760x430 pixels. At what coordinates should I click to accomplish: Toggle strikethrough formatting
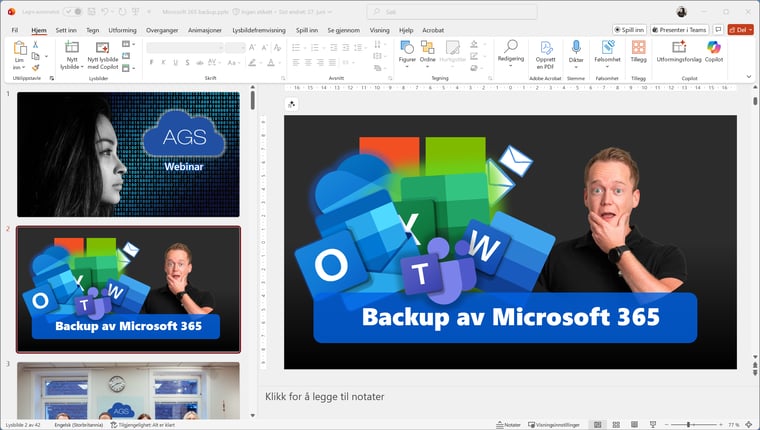point(199,63)
